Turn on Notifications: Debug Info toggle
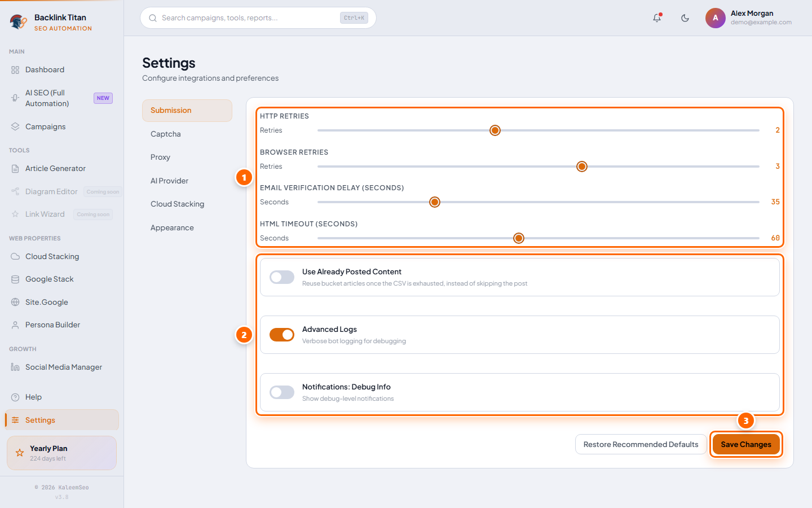 pos(282,392)
